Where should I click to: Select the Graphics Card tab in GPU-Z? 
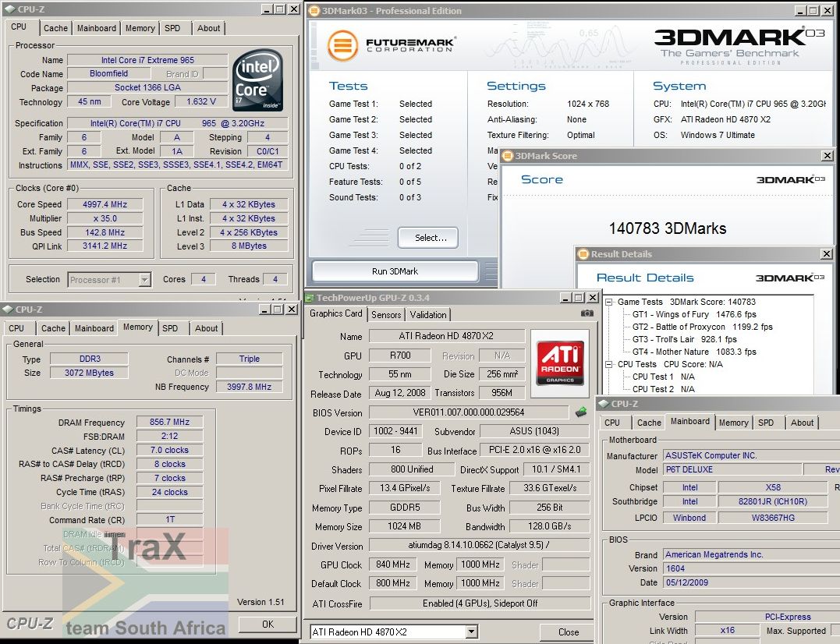click(x=336, y=313)
